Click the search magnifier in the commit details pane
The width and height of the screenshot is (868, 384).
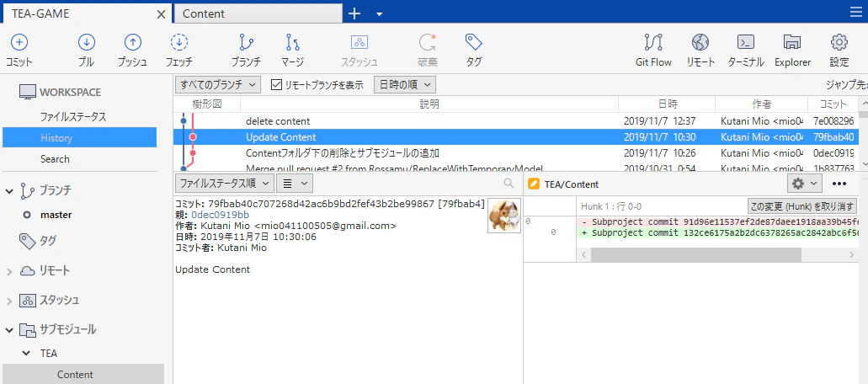tap(509, 183)
